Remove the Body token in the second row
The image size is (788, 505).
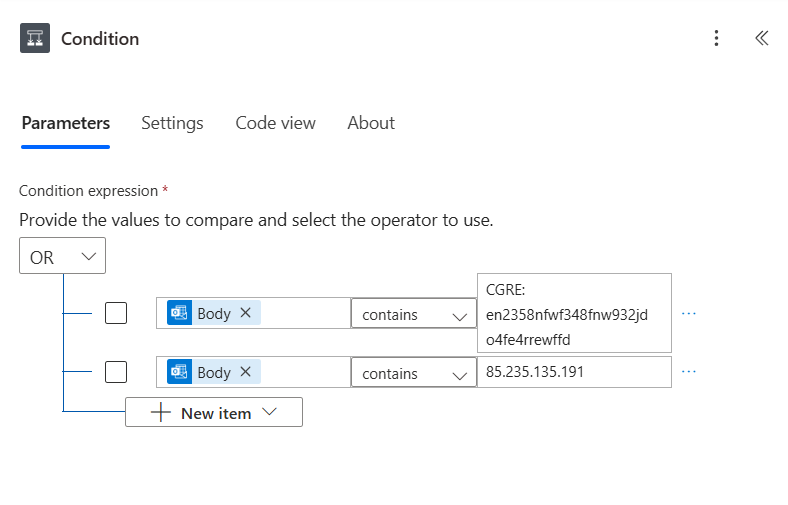[245, 372]
